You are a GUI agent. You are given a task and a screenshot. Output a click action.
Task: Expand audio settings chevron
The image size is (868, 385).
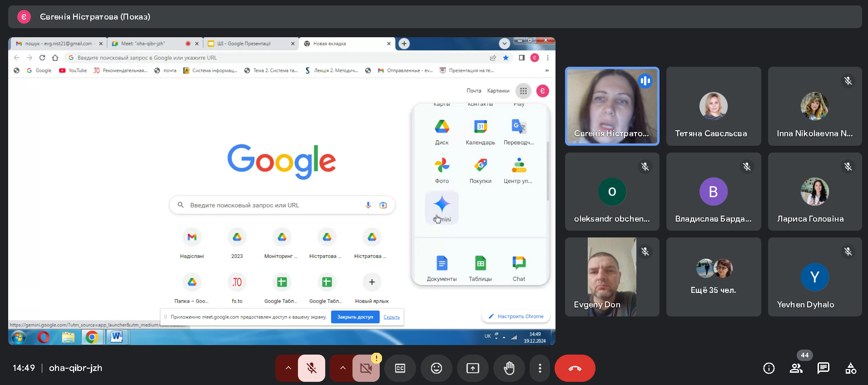tap(288, 368)
